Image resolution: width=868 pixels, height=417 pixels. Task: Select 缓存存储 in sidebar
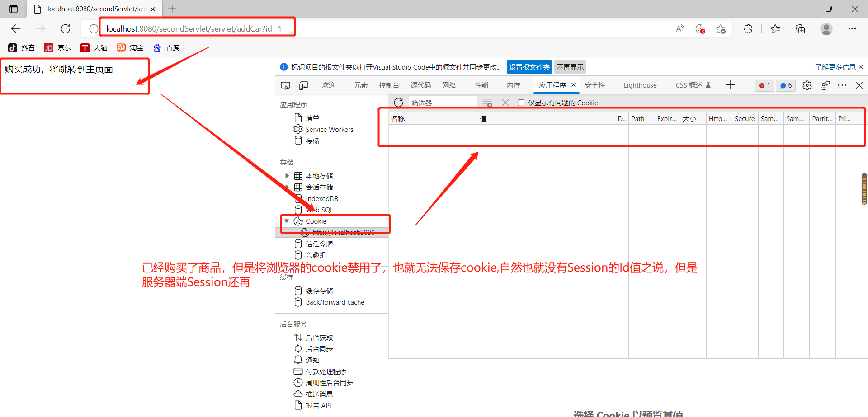click(x=319, y=290)
